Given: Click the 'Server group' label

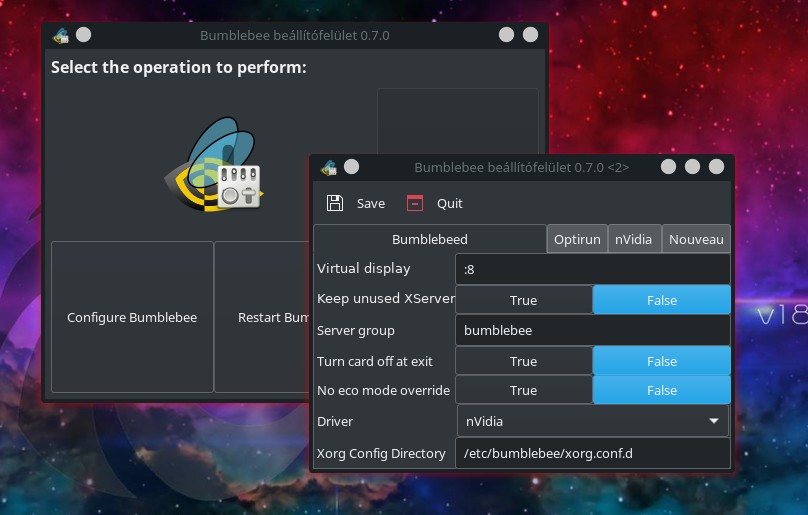Looking at the screenshot, I should click(x=356, y=330).
